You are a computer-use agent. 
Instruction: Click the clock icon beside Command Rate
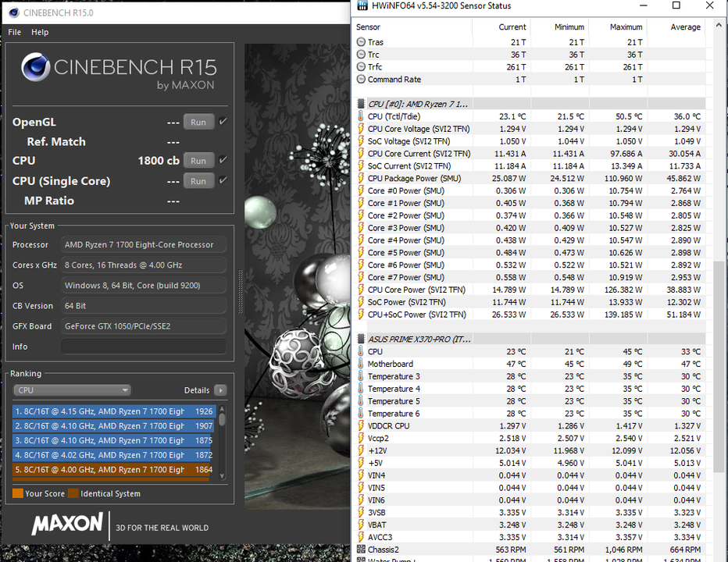361,79
